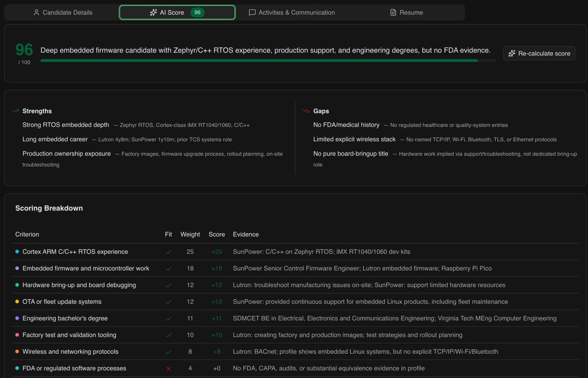Click the yellow dot beside OTA fleet update
The width and height of the screenshot is (588, 378).
[17, 301]
